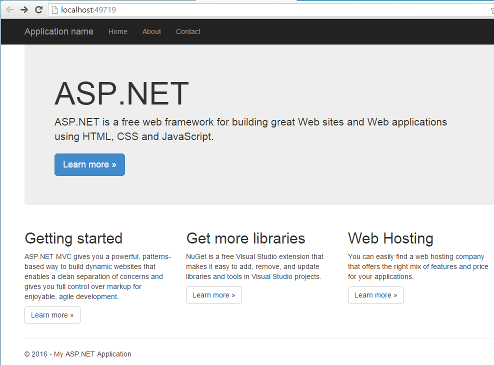
Task: Click the 2016 My ASP.NET Application footer
Action: coord(78,354)
